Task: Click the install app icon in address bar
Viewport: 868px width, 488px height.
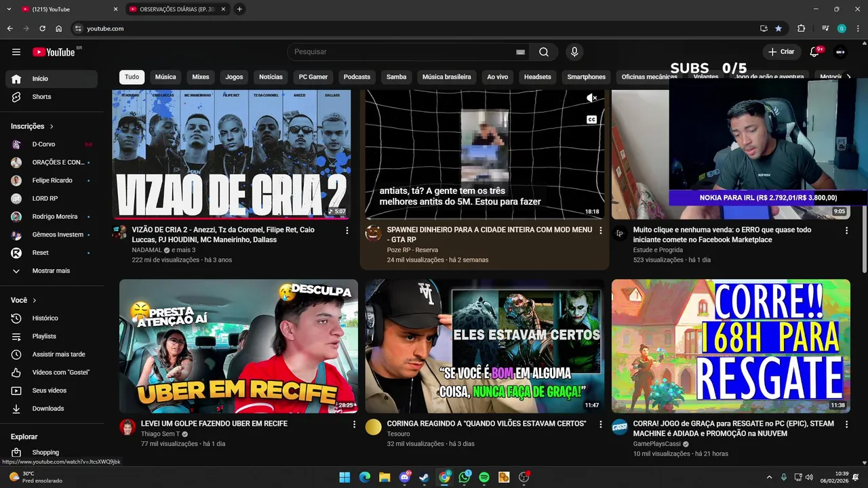Action: [764, 28]
